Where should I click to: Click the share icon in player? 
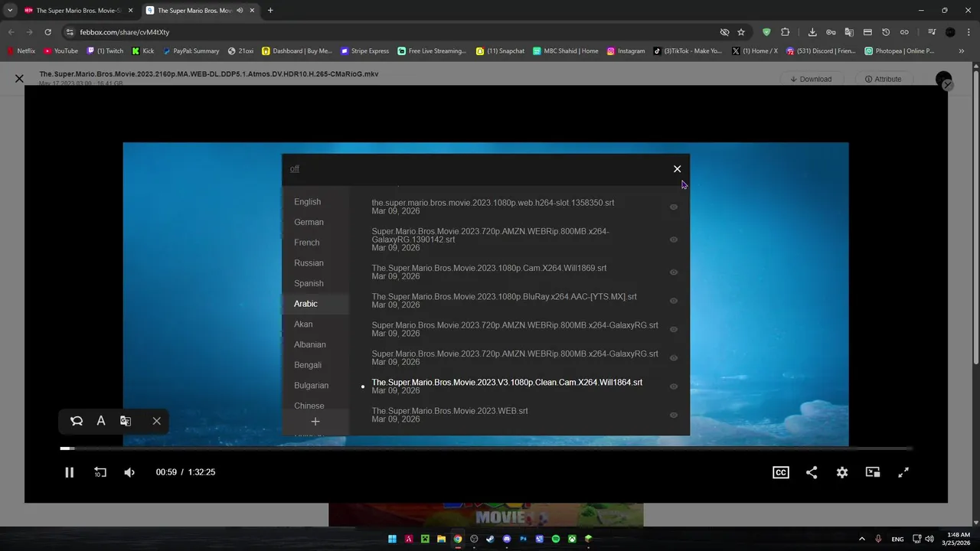(812, 472)
